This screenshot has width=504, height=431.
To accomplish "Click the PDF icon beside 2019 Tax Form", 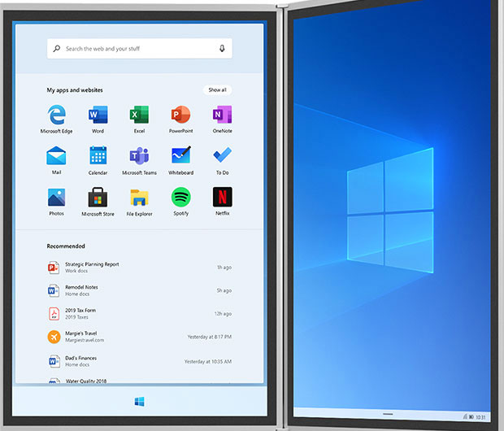I will pos(54,314).
